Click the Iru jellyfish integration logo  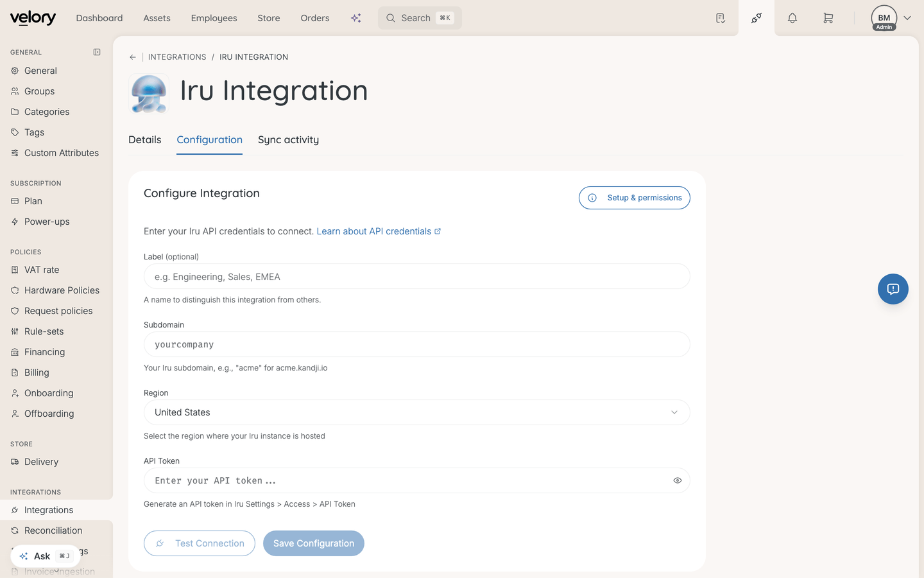[149, 93]
